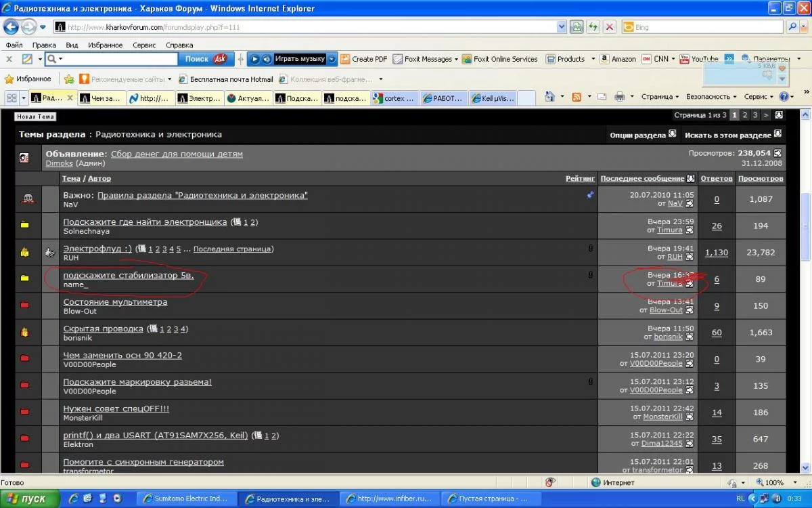Go to last post icon in Скрытая проводка row
This screenshot has height=508, width=812.
click(690, 337)
